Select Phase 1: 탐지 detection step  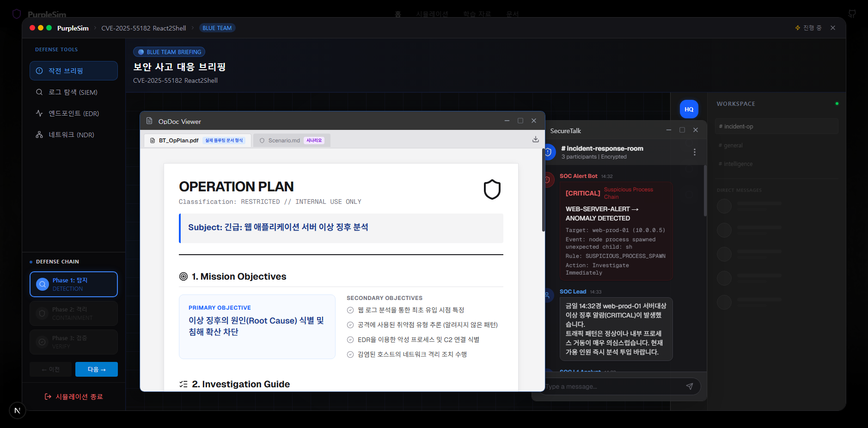click(x=73, y=284)
